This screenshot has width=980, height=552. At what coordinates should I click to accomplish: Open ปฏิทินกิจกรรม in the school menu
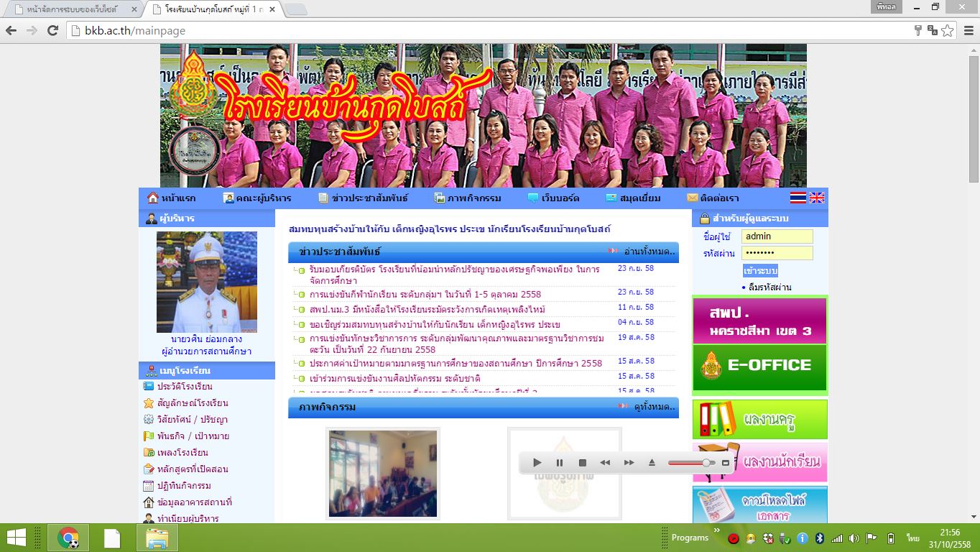point(184,486)
